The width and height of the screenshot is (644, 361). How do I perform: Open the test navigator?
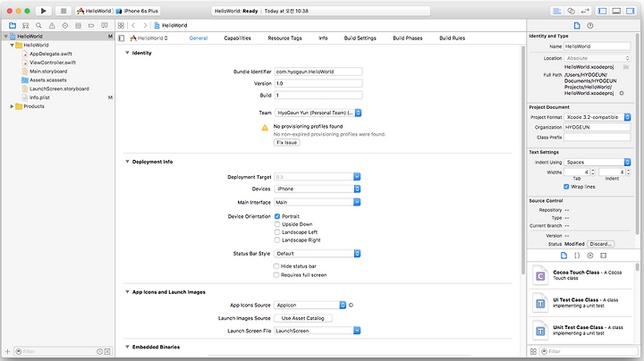pyautogui.click(x=65, y=25)
